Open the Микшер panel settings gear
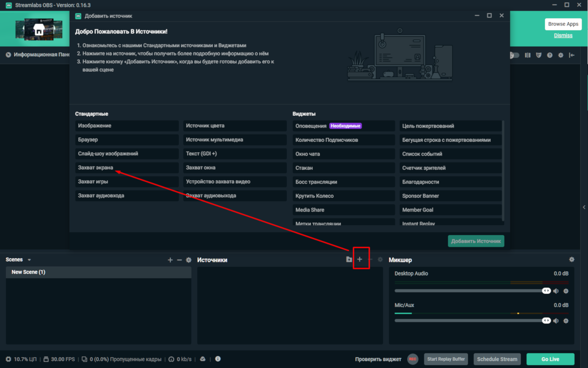 coord(571,260)
